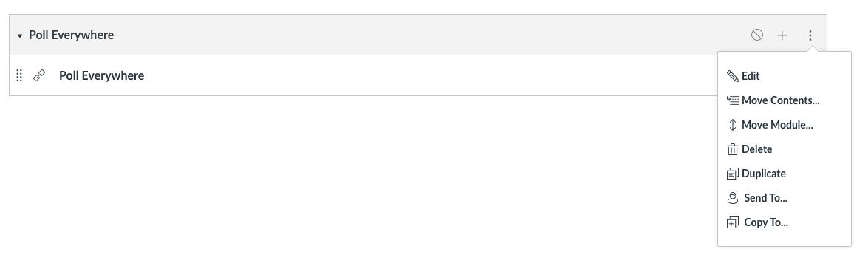Click the person icon beside Send To
Screen dimensions: 868x266
(732, 198)
